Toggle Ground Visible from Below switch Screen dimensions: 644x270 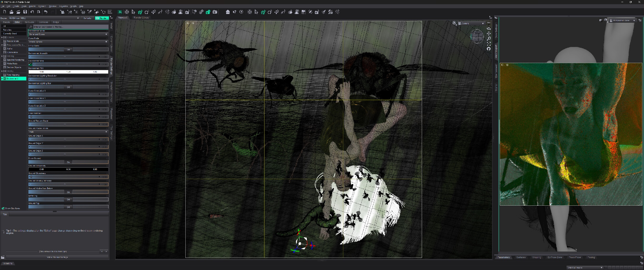click(68, 192)
